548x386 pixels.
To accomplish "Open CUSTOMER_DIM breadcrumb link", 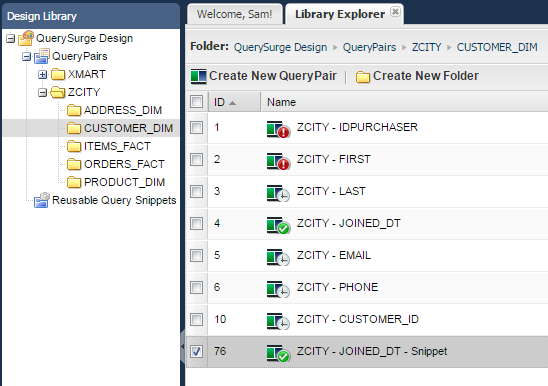I will click(x=497, y=47).
